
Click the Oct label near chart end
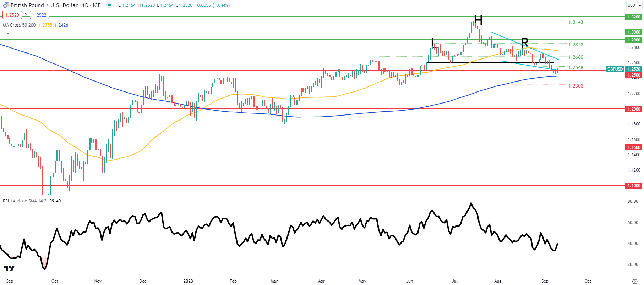click(588, 281)
